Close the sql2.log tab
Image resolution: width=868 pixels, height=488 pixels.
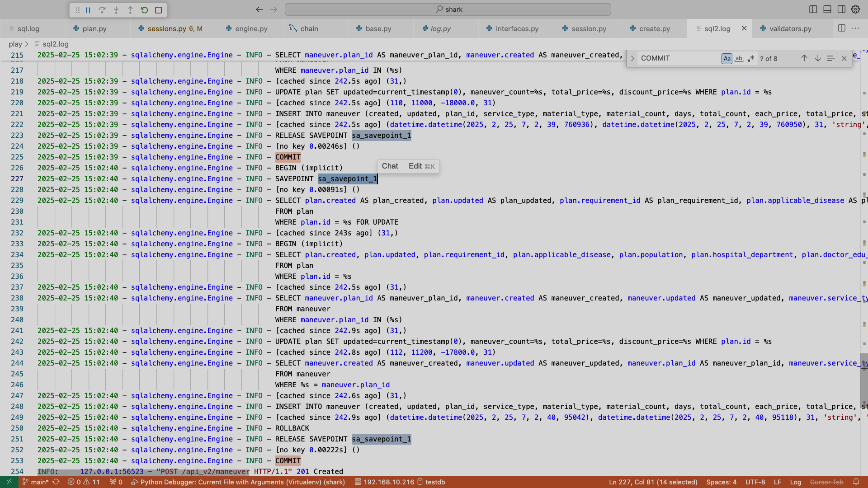pyautogui.click(x=744, y=28)
